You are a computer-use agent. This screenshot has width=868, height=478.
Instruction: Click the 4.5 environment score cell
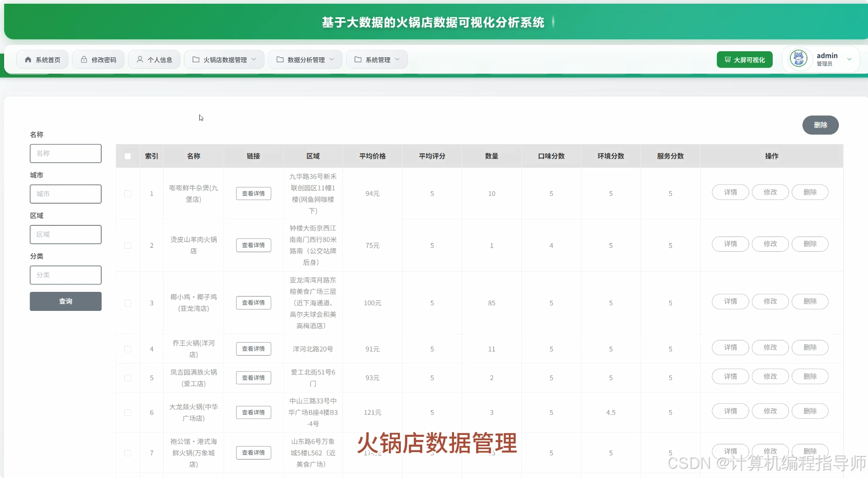(611, 412)
